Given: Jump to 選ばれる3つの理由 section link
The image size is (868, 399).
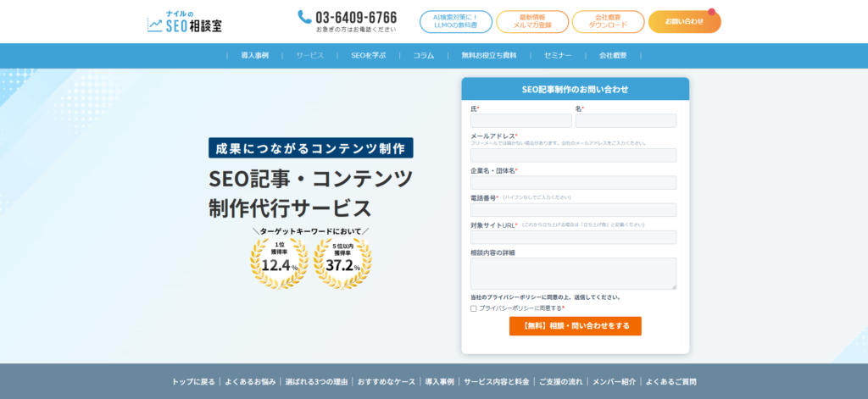Looking at the screenshot, I should [x=317, y=382].
